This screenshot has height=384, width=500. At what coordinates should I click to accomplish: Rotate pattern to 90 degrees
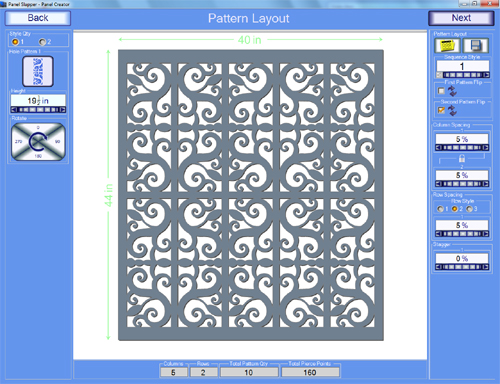(x=57, y=141)
